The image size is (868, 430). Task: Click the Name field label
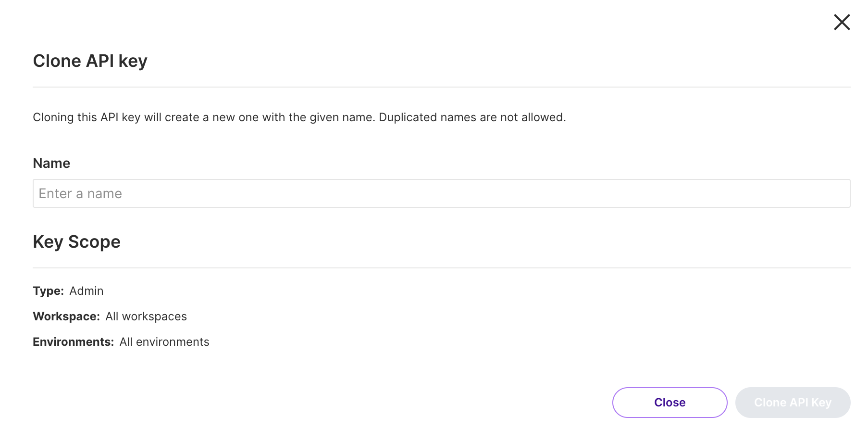[51, 164]
